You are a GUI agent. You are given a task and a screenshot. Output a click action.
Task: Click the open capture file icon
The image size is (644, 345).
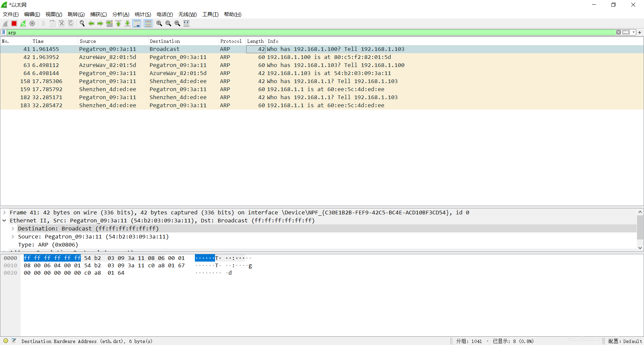[44, 23]
